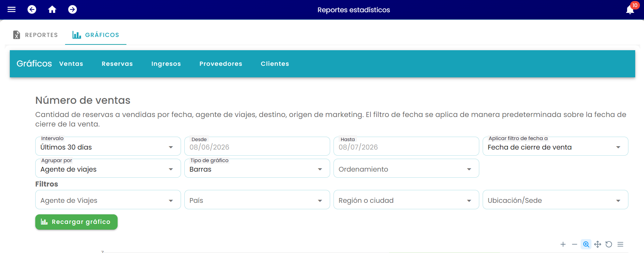
Task: Toggle the selection zoom magnifier tool
Action: pos(586,244)
